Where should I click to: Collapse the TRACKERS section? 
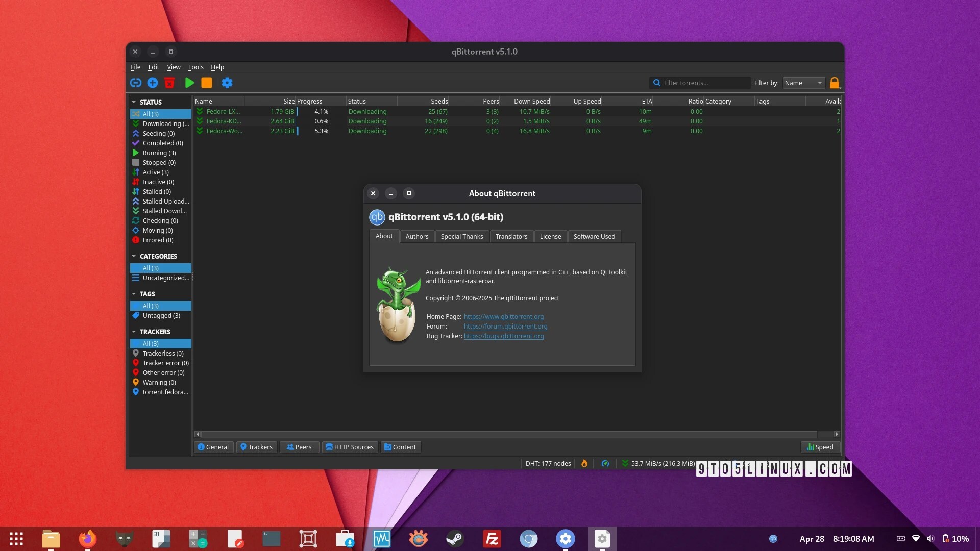[134, 332]
